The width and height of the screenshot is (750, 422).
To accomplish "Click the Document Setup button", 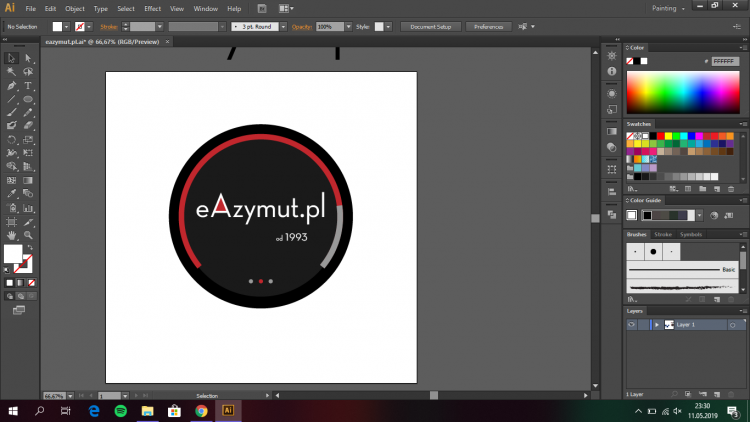I will (x=430, y=26).
